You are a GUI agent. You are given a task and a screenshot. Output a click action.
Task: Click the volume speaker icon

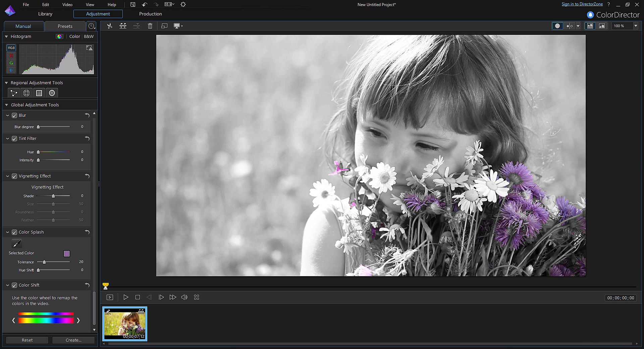(184, 297)
